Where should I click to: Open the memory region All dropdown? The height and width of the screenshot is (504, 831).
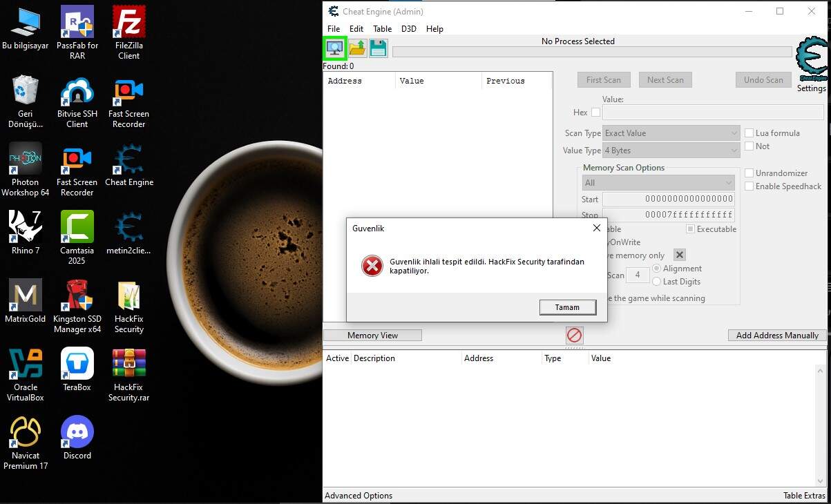point(658,183)
